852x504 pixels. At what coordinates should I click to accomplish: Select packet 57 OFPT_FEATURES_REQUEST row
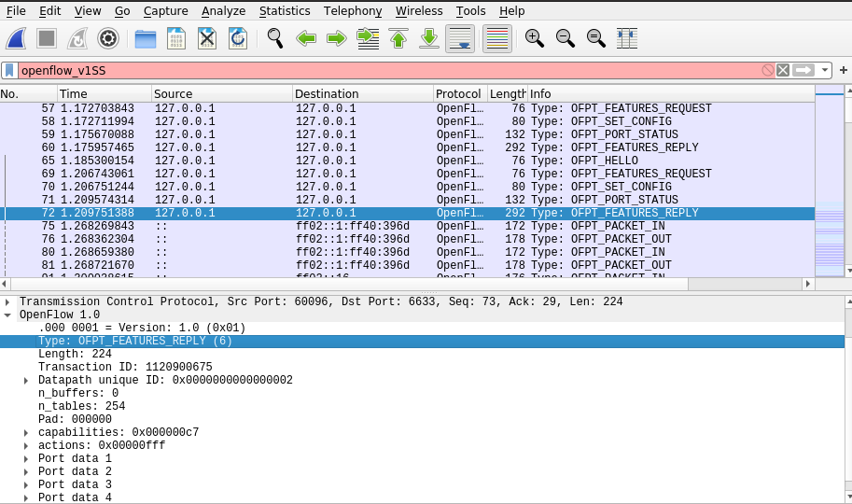tap(408, 108)
